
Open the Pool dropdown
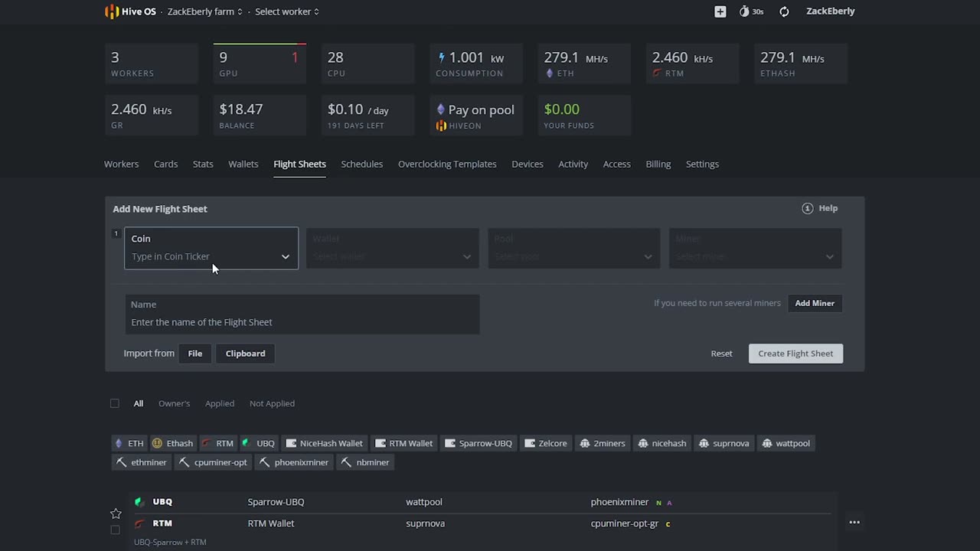[x=573, y=248]
